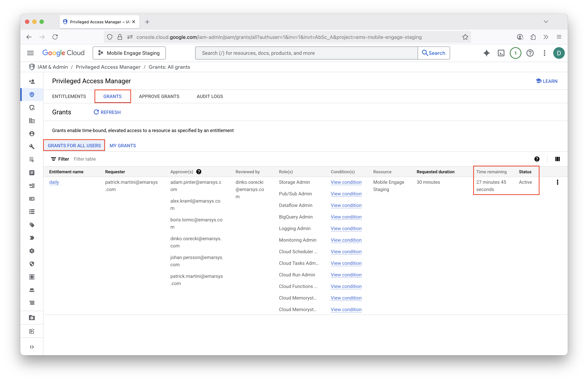Click the hamburger navigation menu icon
Viewport: 588px width, 382px height.
30,53
